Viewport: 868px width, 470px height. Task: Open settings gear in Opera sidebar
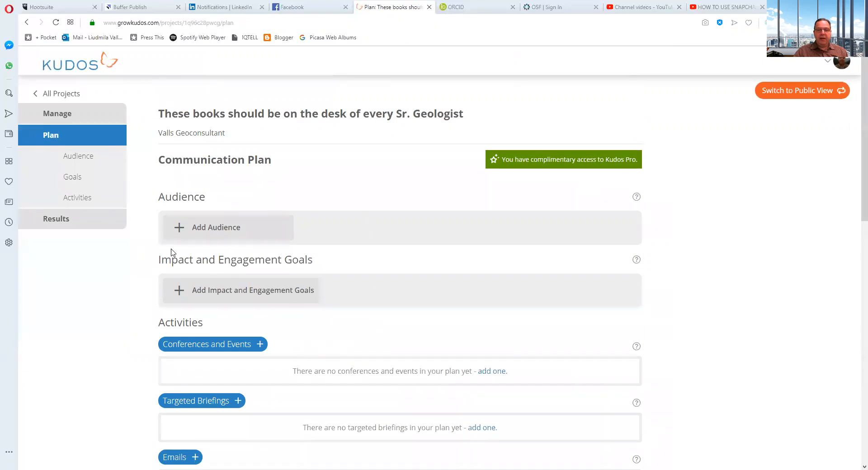coord(9,242)
